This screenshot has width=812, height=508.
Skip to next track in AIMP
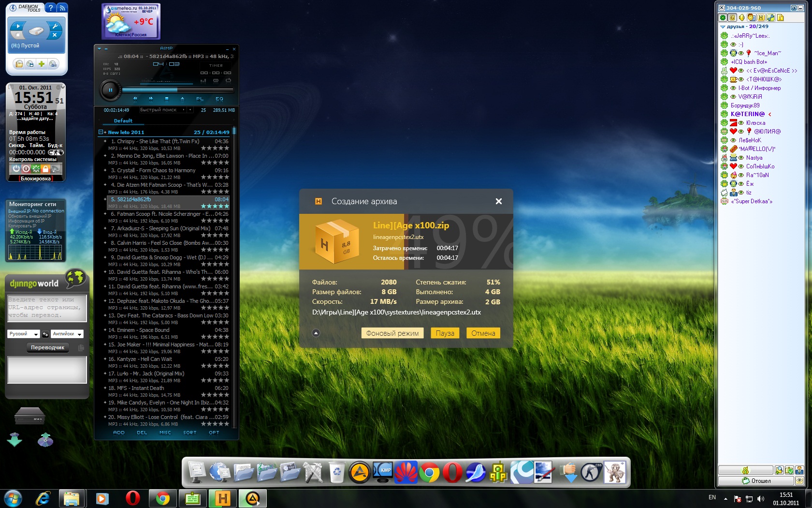coord(151,99)
